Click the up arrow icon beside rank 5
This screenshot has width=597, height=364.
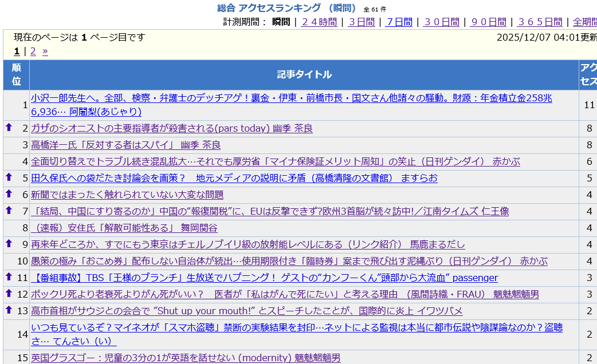click(x=9, y=177)
